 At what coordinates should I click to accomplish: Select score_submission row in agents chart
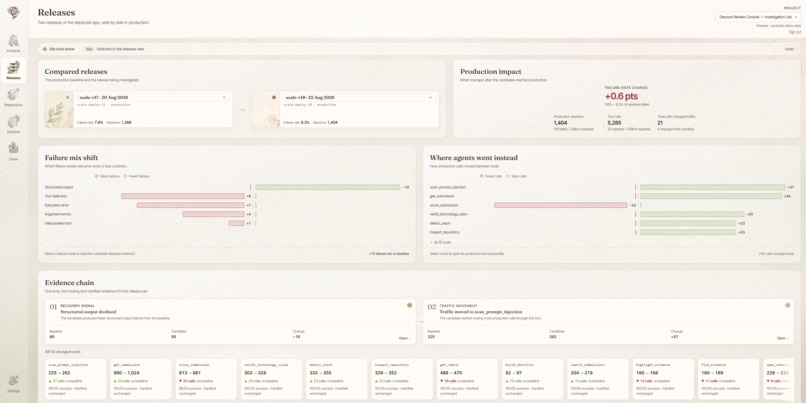coord(612,205)
